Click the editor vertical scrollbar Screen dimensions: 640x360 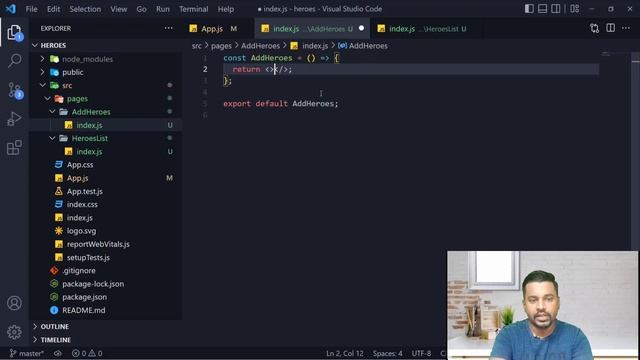point(635,151)
